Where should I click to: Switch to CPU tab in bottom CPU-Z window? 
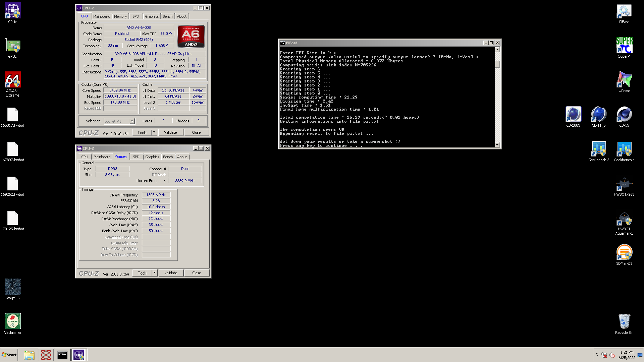[85, 157]
